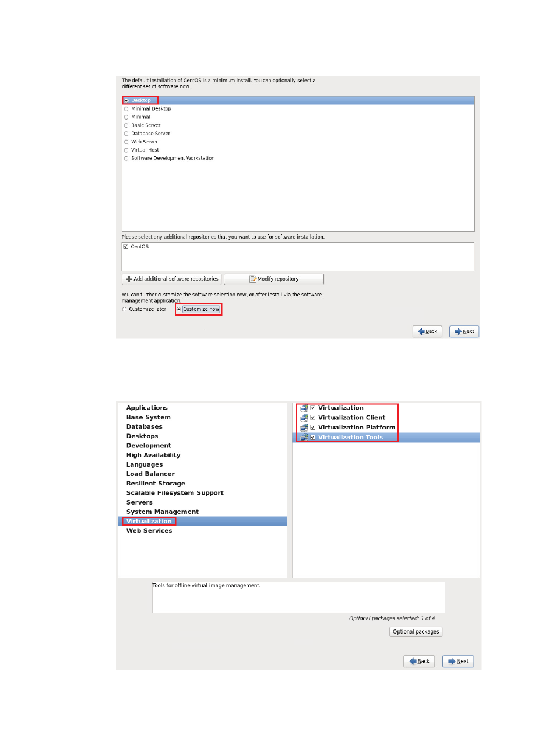The width and height of the screenshot is (556, 756).
Task: Choose Web Server radio option
Action: [x=126, y=142]
